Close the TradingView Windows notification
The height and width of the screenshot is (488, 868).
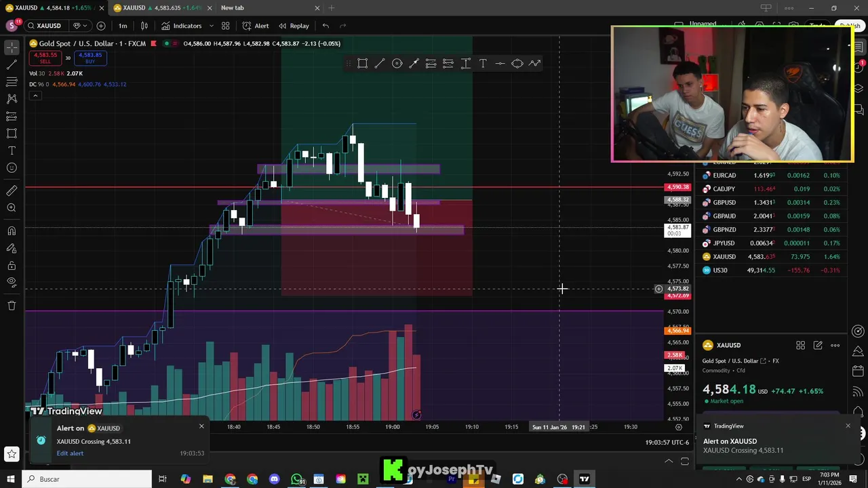point(848,426)
